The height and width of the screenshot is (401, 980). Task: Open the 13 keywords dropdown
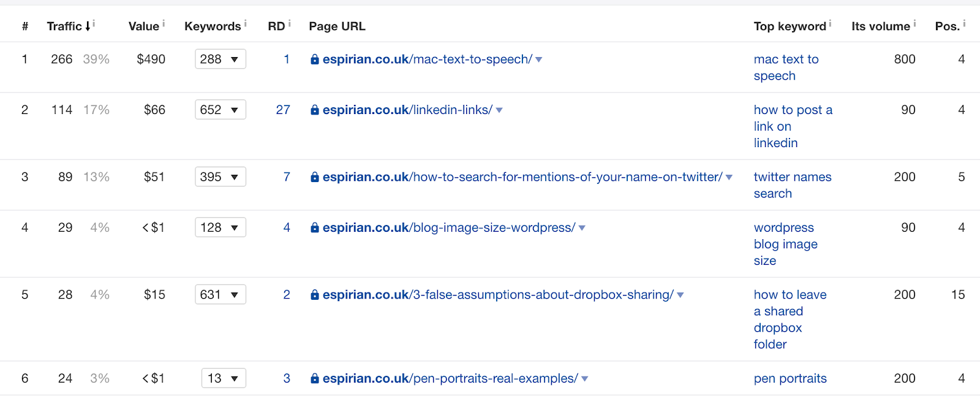[x=223, y=378]
